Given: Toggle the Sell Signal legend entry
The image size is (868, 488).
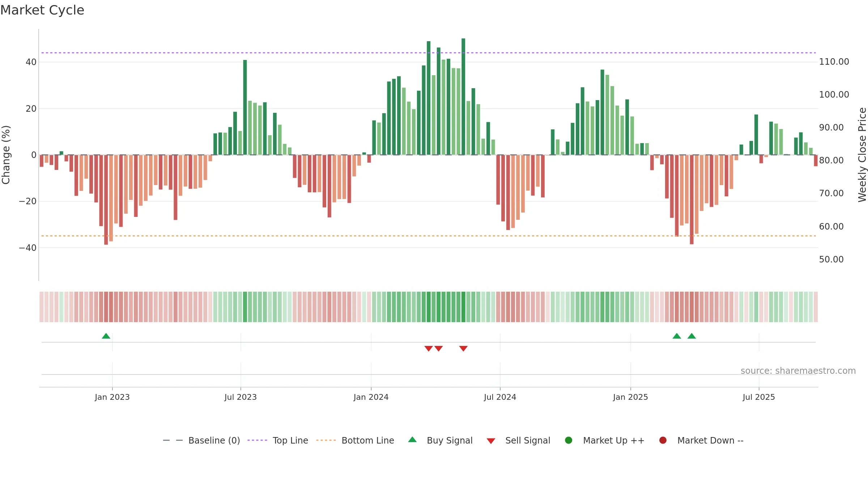Looking at the screenshot, I should [518, 440].
